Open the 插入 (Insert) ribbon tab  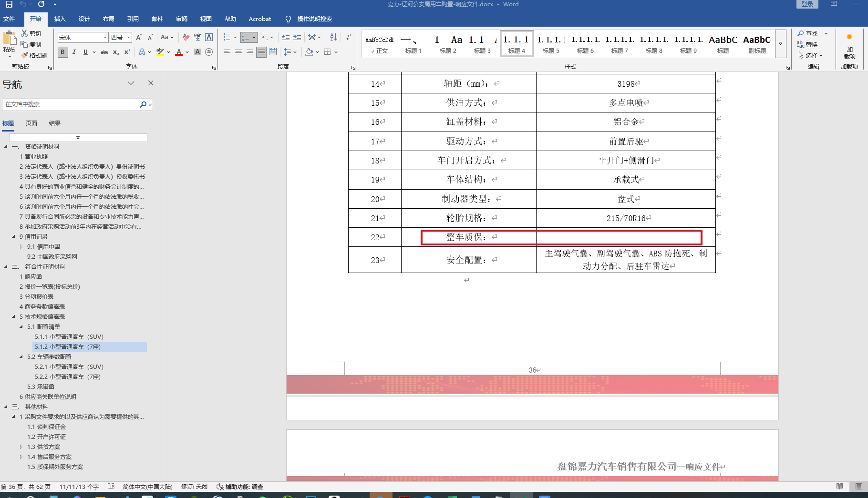60,19
